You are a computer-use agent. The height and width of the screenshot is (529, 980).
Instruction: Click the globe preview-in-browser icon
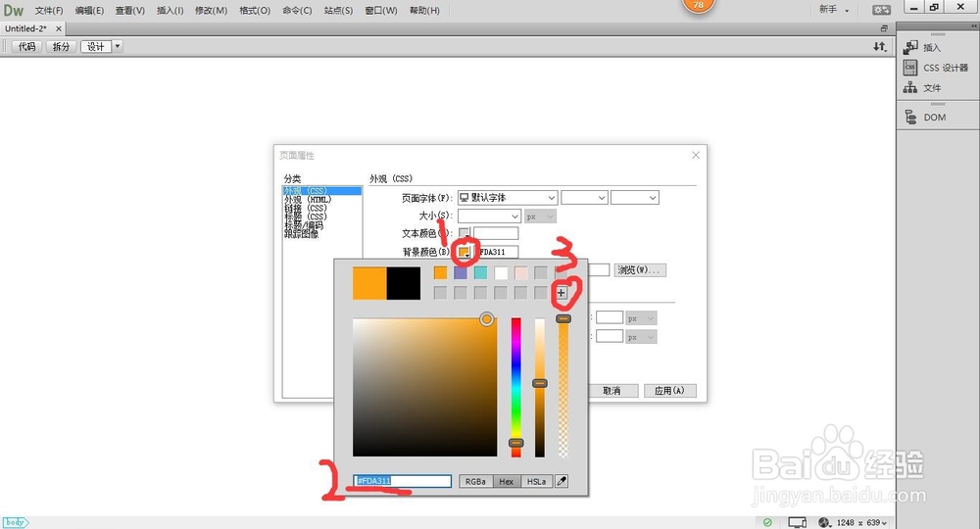pos(824,522)
